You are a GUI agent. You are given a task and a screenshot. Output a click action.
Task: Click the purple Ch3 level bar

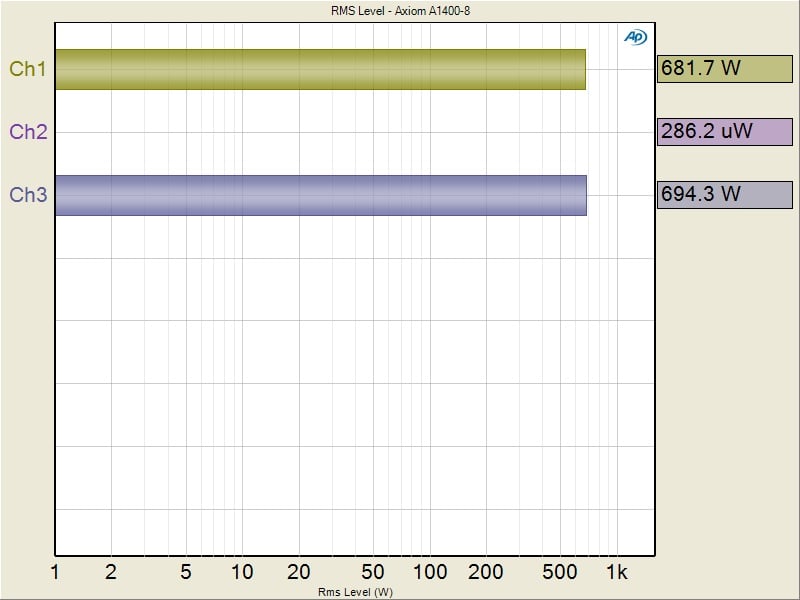point(320,195)
